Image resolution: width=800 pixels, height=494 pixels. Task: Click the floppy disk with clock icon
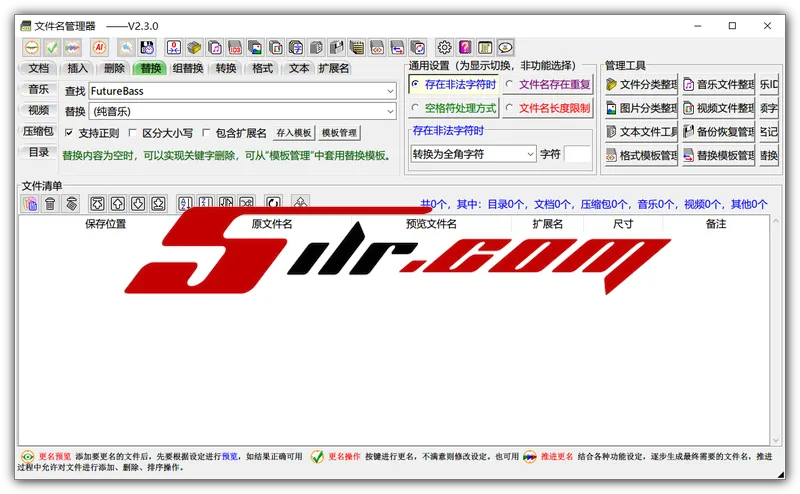[x=147, y=48]
